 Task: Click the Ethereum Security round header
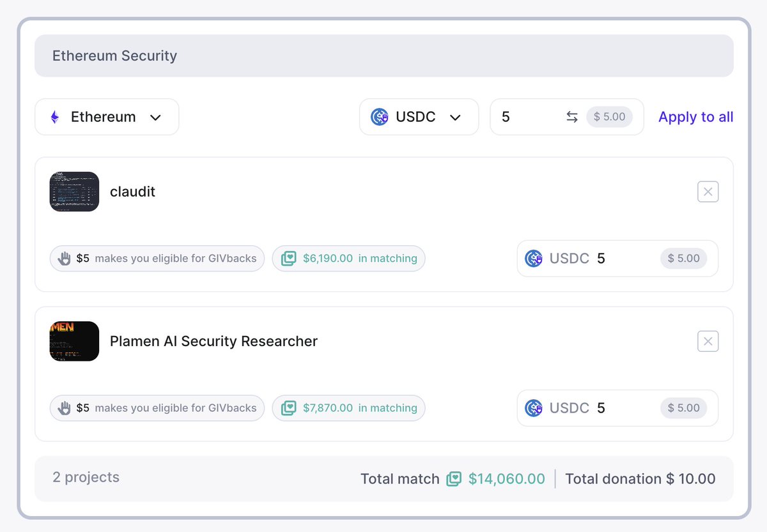tap(384, 56)
